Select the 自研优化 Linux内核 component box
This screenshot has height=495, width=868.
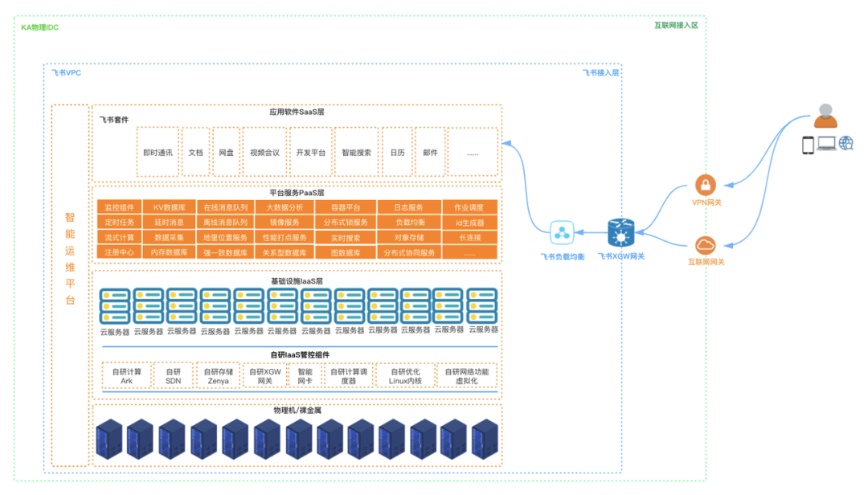(x=405, y=376)
